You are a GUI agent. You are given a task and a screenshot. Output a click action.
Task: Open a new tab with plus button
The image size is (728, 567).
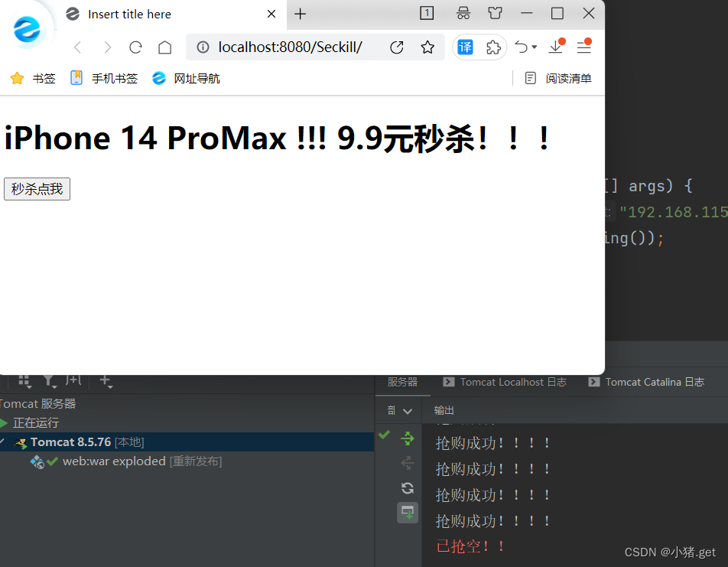click(x=301, y=14)
